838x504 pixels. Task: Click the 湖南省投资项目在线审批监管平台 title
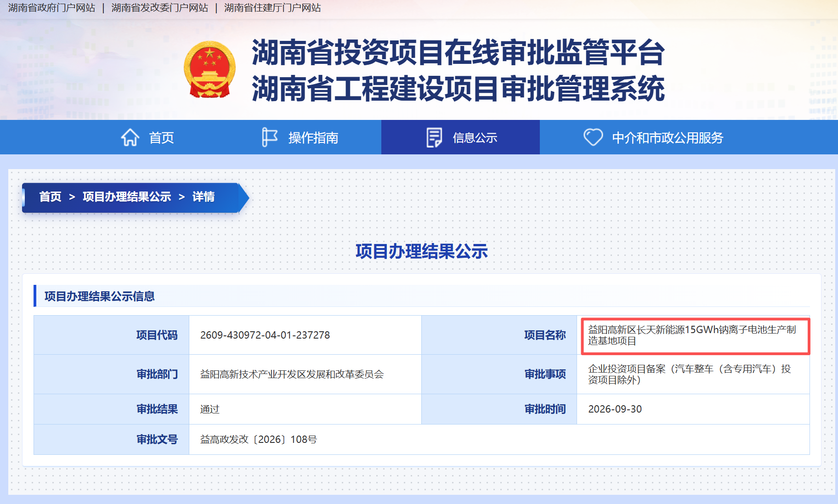coord(458,52)
